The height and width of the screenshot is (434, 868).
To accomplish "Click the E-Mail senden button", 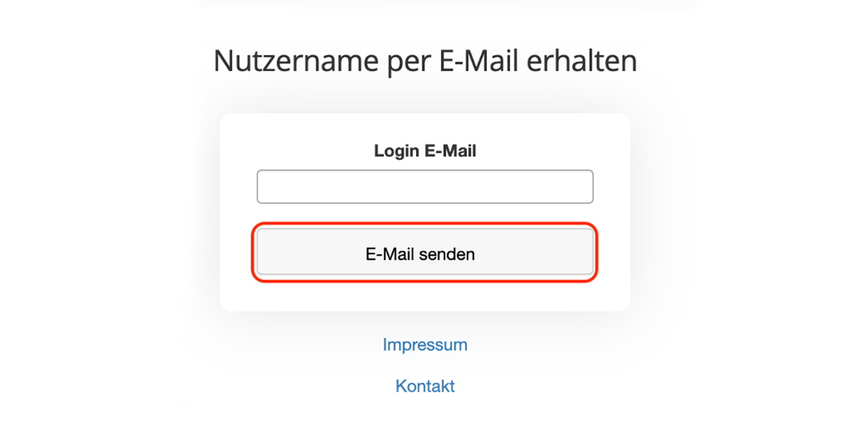I will click(x=425, y=253).
